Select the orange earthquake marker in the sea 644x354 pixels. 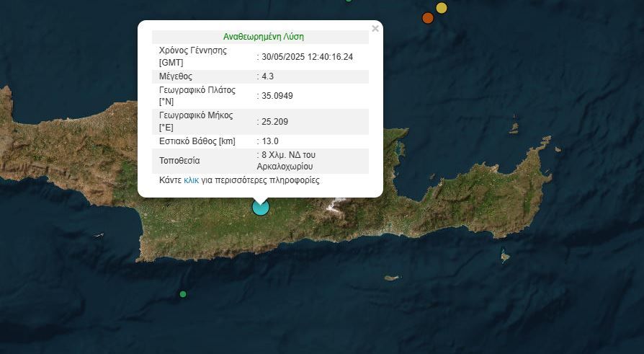tap(427, 17)
